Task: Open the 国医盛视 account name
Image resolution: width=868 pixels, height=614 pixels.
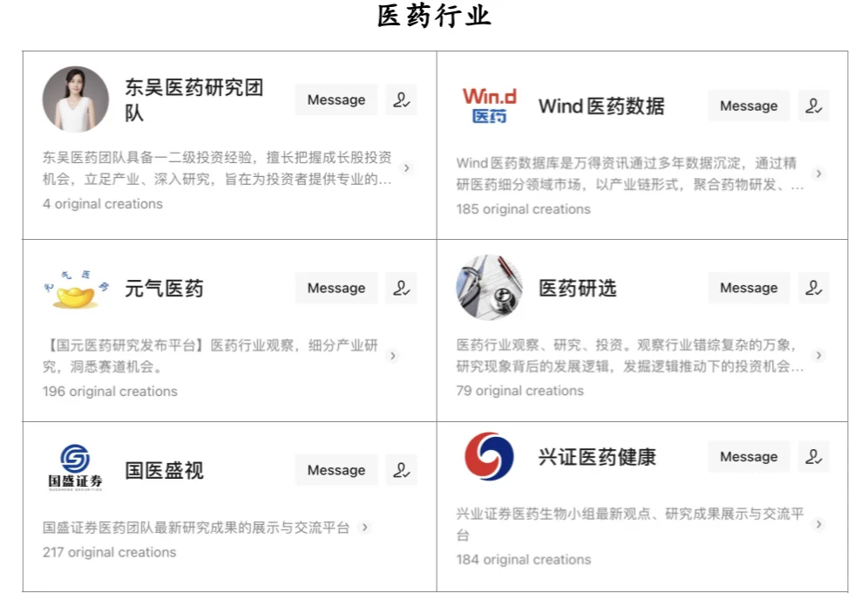Action: coord(164,470)
